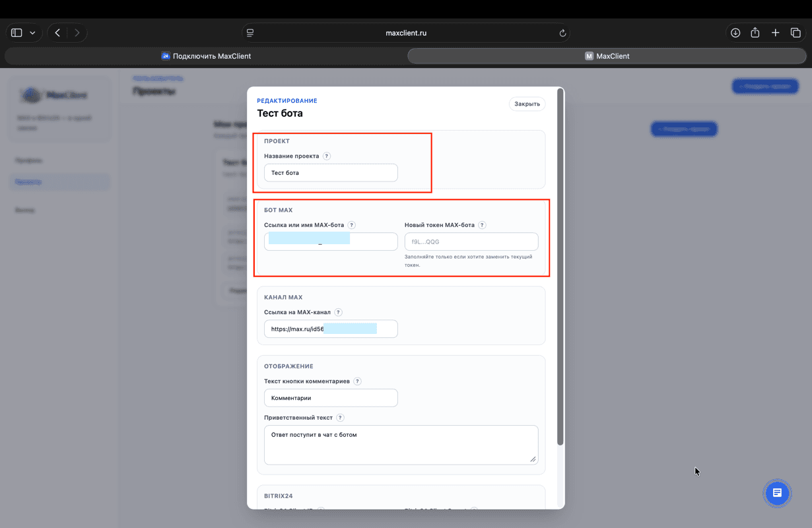Click the textarea resize handle

(x=533, y=459)
